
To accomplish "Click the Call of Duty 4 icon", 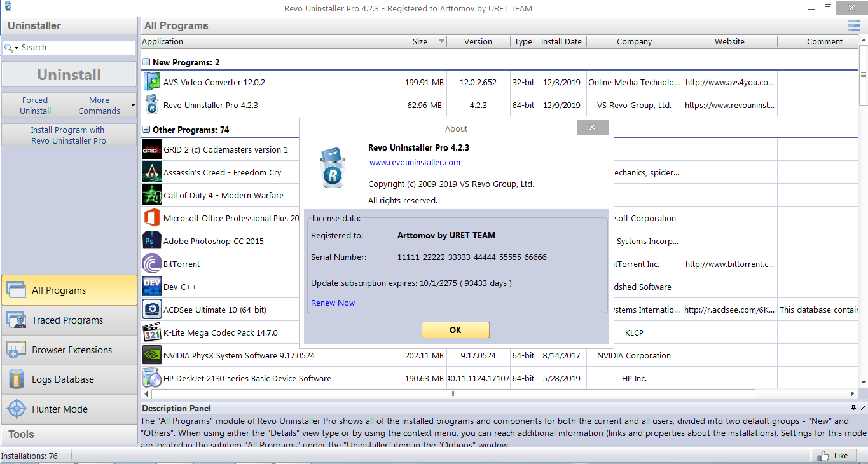I will click(152, 195).
